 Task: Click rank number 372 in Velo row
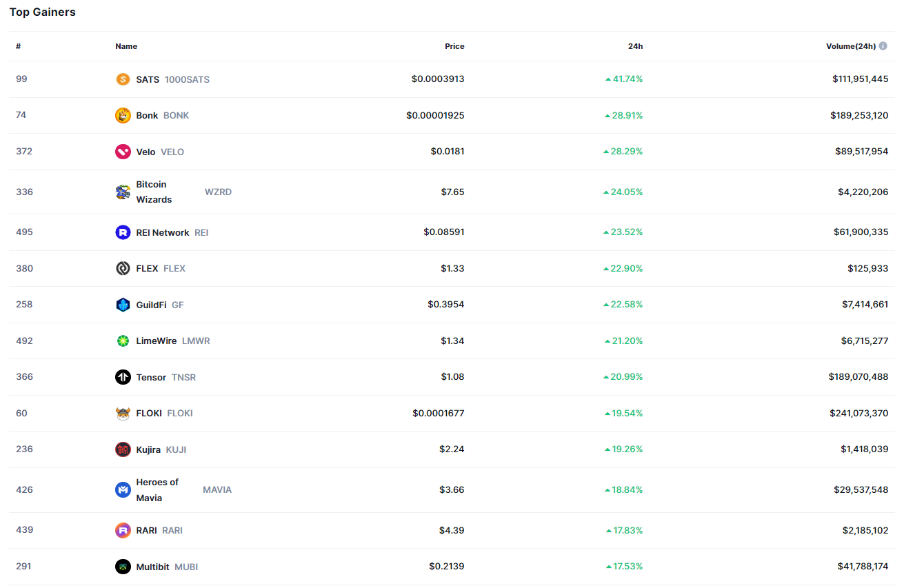[x=24, y=151]
